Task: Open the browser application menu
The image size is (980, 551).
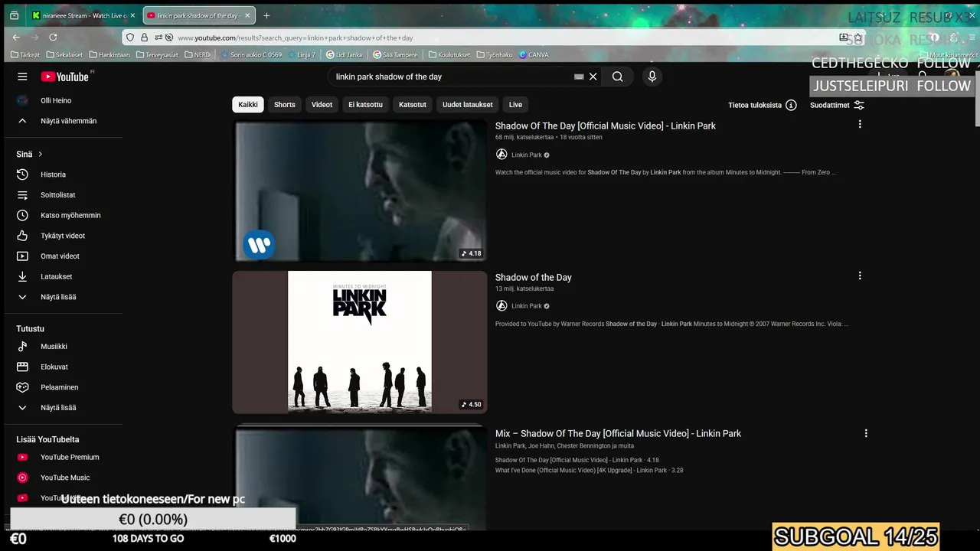Action: tap(972, 37)
